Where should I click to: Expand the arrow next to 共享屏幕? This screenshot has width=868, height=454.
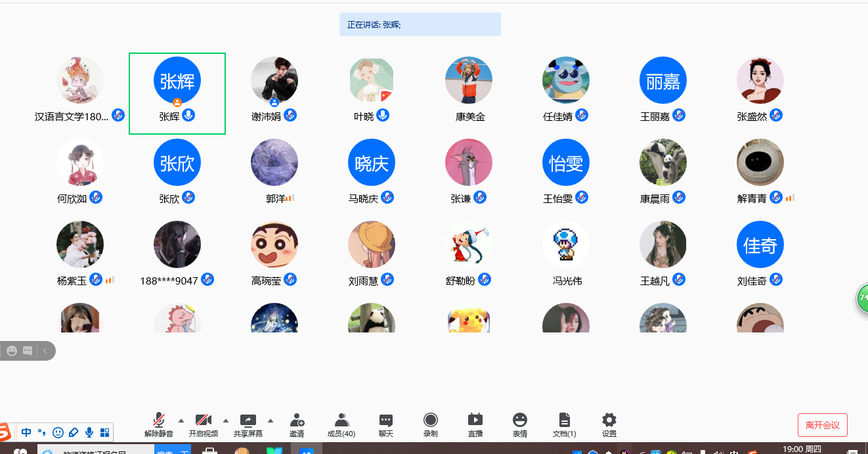click(271, 420)
